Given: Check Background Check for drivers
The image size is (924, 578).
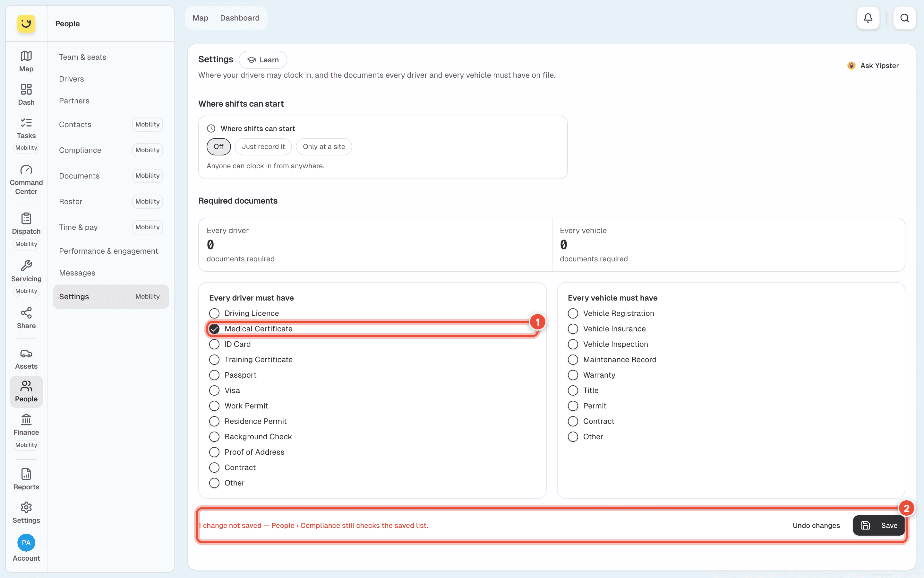Looking at the screenshot, I should (214, 437).
